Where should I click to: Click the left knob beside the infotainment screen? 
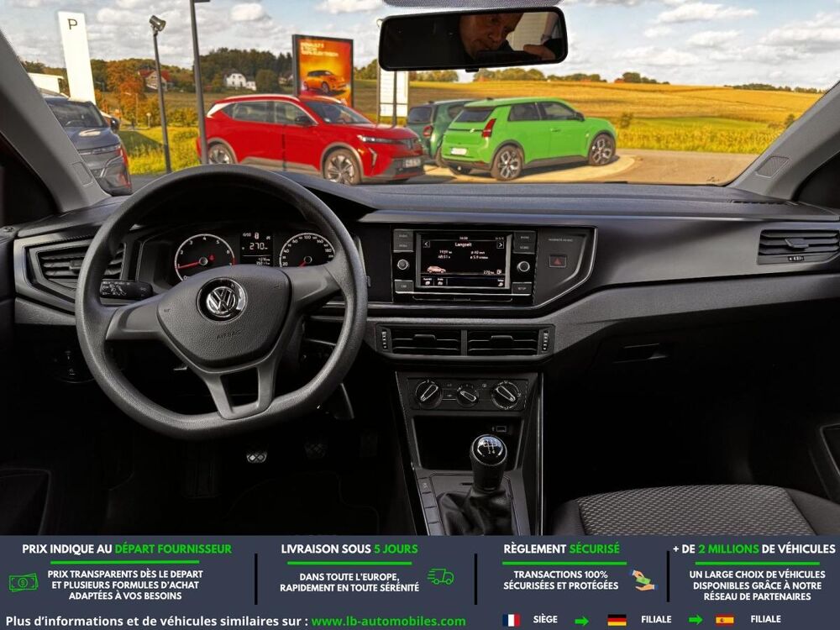tap(402, 265)
